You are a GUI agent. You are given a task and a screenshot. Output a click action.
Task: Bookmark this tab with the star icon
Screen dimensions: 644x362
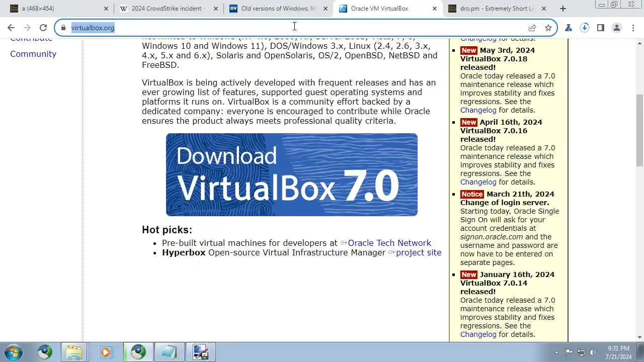tap(548, 28)
